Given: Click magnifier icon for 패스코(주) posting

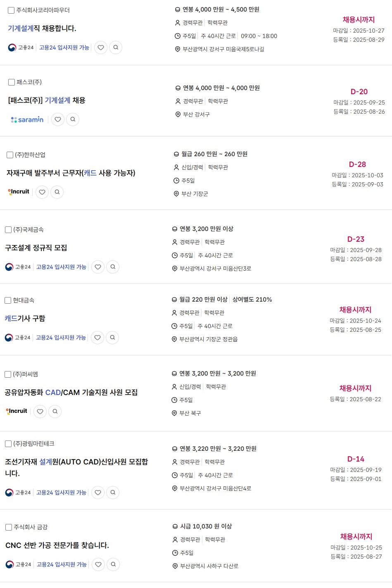Looking at the screenshot, I should pyautogui.click(x=73, y=119).
